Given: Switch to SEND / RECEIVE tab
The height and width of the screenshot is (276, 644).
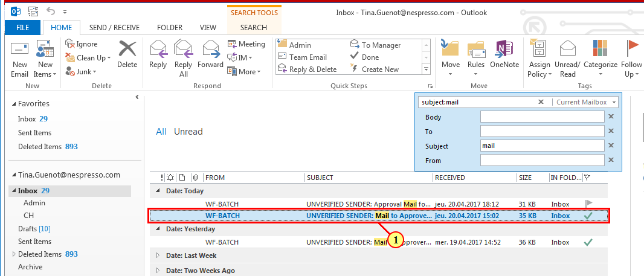Looking at the screenshot, I should tap(115, 28).
